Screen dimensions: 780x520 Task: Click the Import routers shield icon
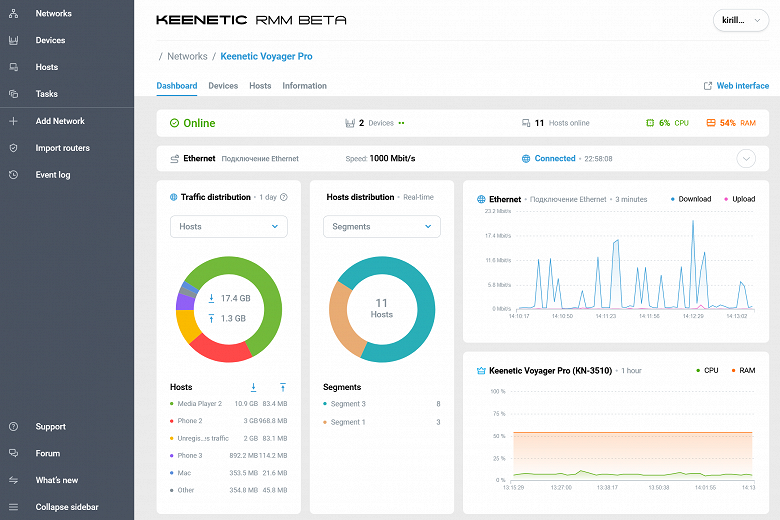click(x=13, y=148)
